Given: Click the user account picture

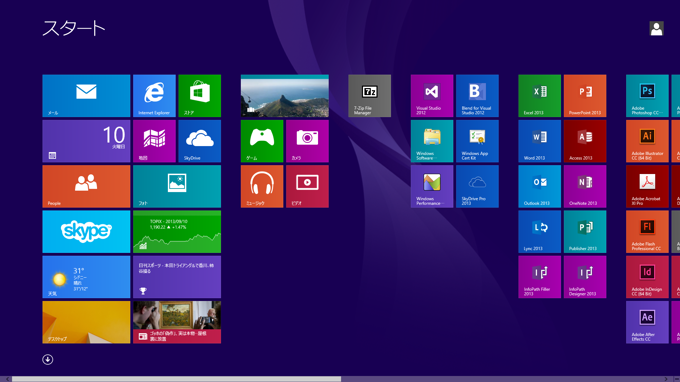Looking at the screenshot, I should 656,29.
